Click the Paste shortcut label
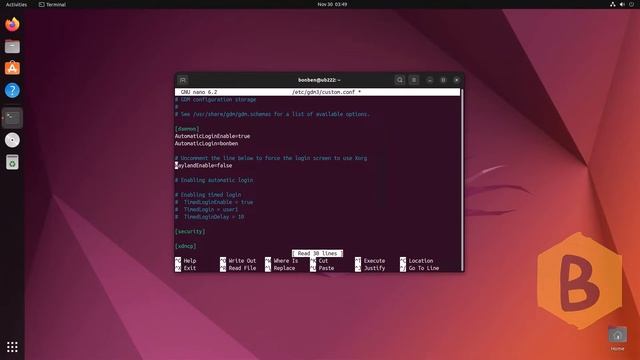This screenshot has height=360, width=640. click(326, 268)
